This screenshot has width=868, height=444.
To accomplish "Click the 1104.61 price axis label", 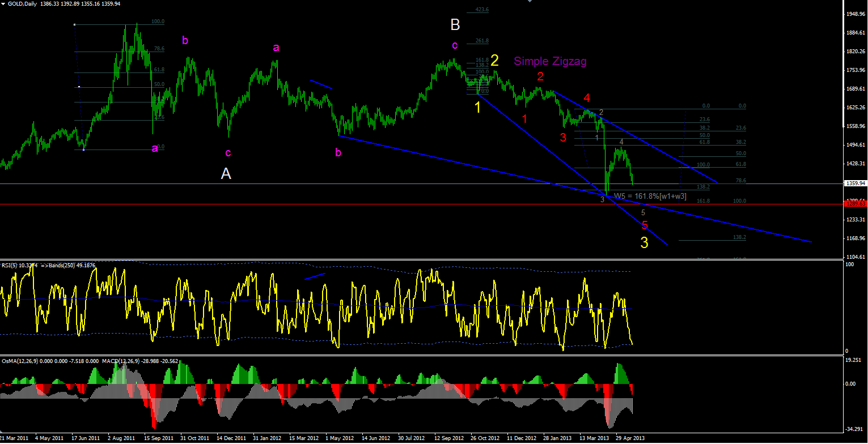I will point(856,257).
